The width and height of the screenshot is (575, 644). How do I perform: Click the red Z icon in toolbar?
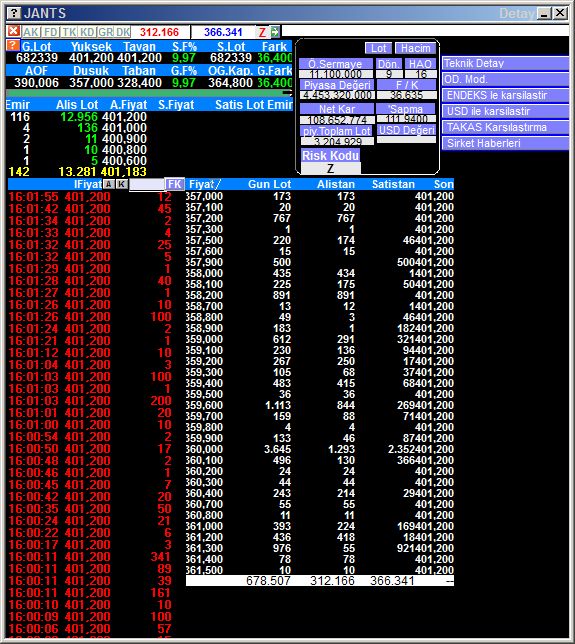tap(262, 32)
